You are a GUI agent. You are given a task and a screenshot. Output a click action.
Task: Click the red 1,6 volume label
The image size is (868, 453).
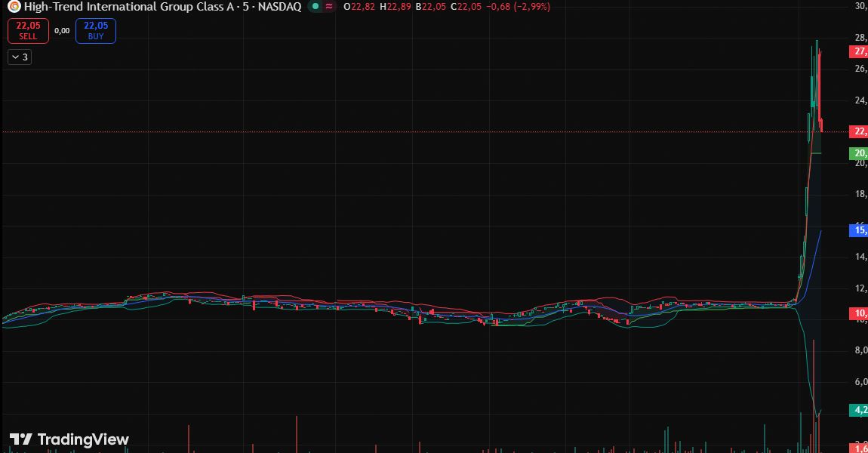859,448
